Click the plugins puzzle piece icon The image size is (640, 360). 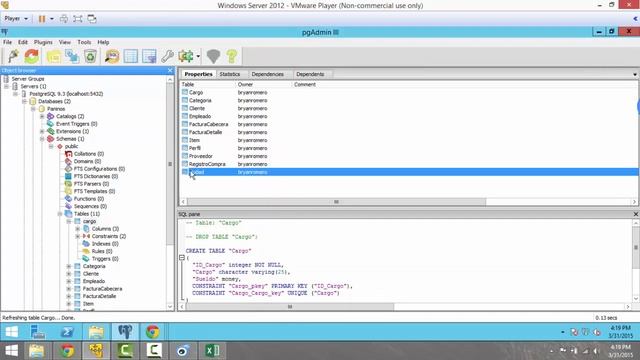[186, 56]
